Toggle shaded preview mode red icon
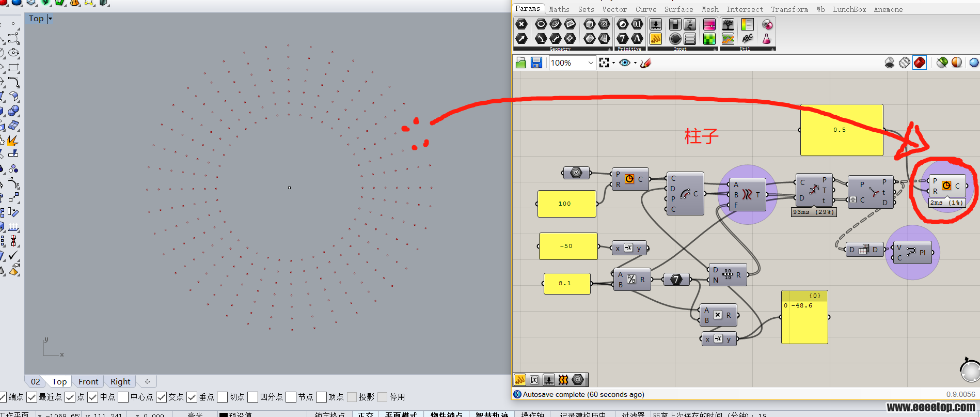Viewport: 980px width, 417px height. 920,63
